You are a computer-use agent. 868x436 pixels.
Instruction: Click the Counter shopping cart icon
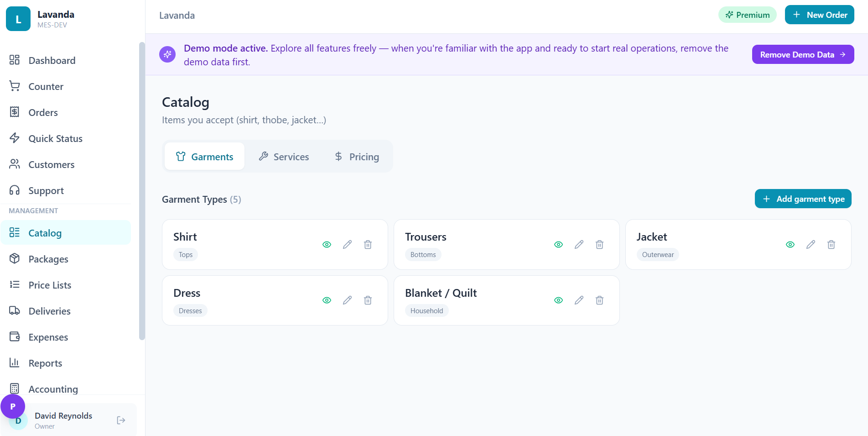(15, 86)
